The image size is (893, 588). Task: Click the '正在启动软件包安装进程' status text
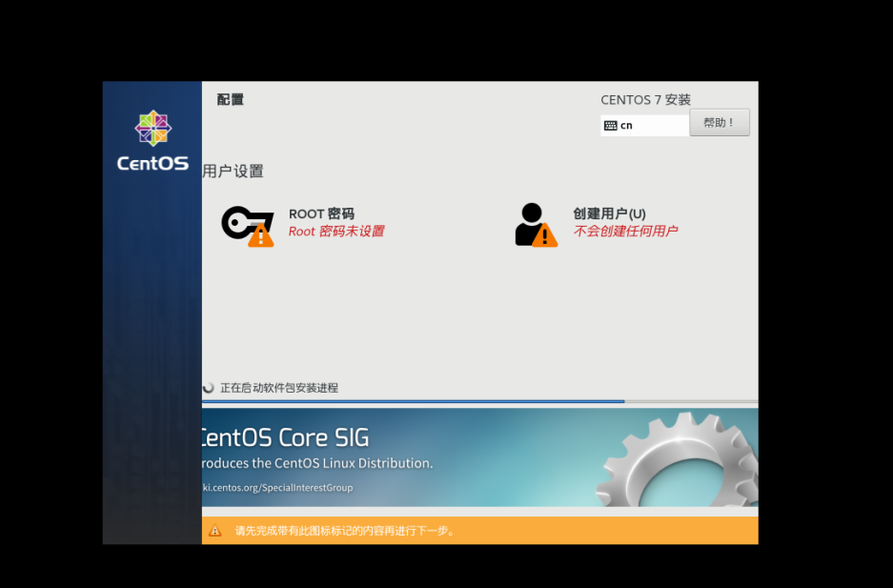tap(279, 388)
